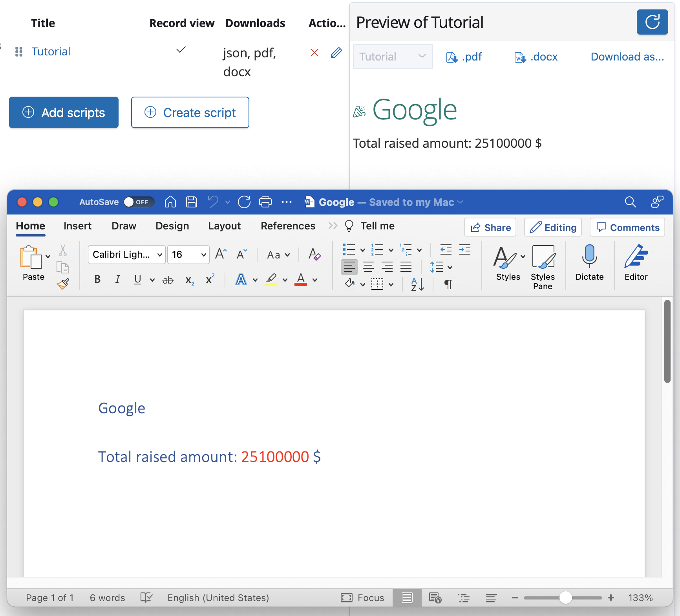The height and width of the screenshot is (616, 680).
Task: Click the refresh preview button
Action: [652, 22]
